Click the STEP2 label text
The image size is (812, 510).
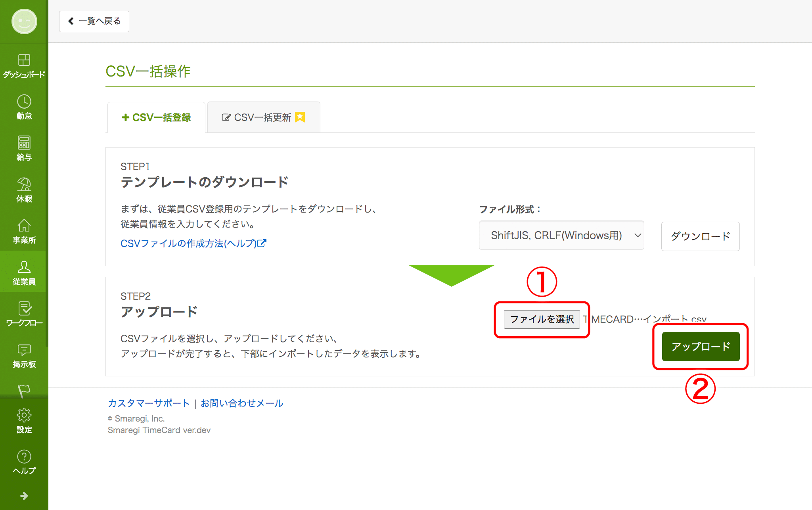[136, 296]
